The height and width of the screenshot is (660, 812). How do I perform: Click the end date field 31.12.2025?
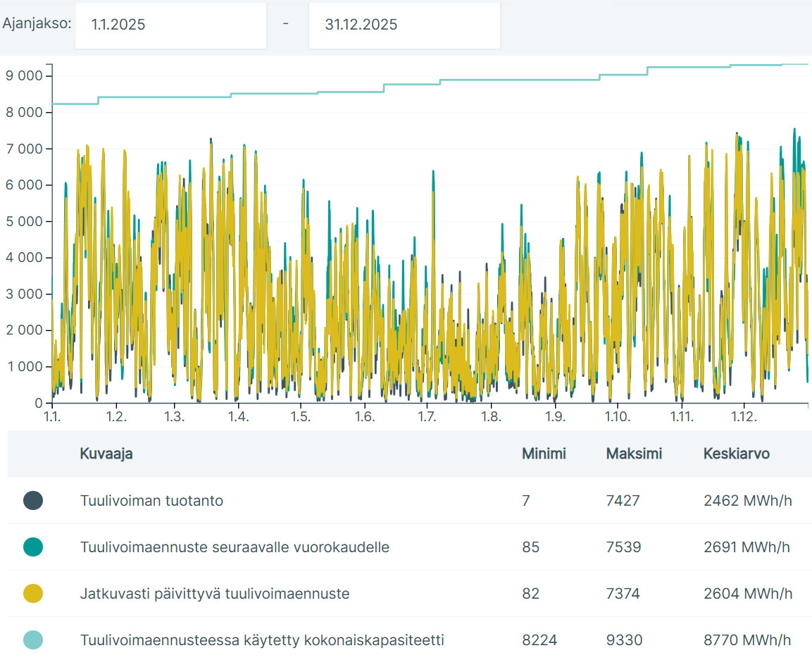click(404, 25)
